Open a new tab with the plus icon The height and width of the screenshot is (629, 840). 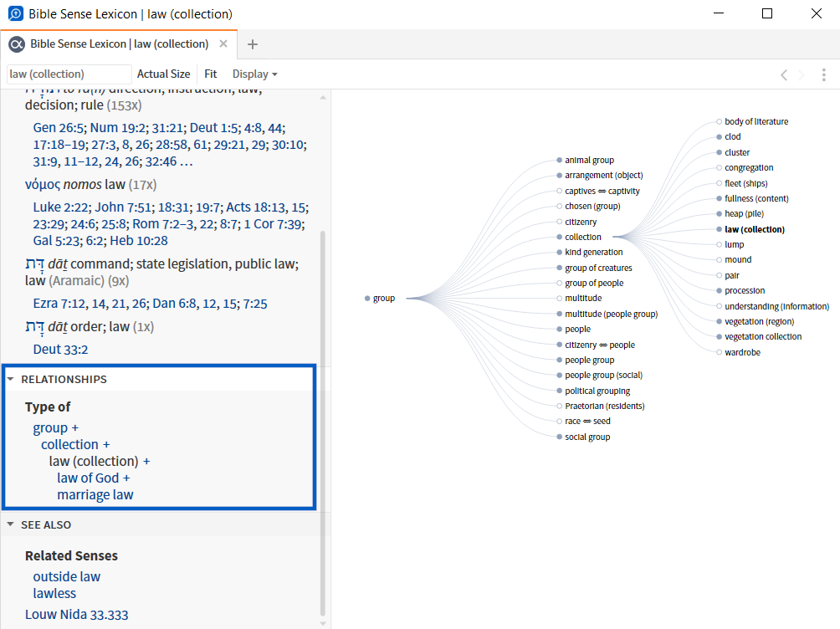(x=253, y=43)
